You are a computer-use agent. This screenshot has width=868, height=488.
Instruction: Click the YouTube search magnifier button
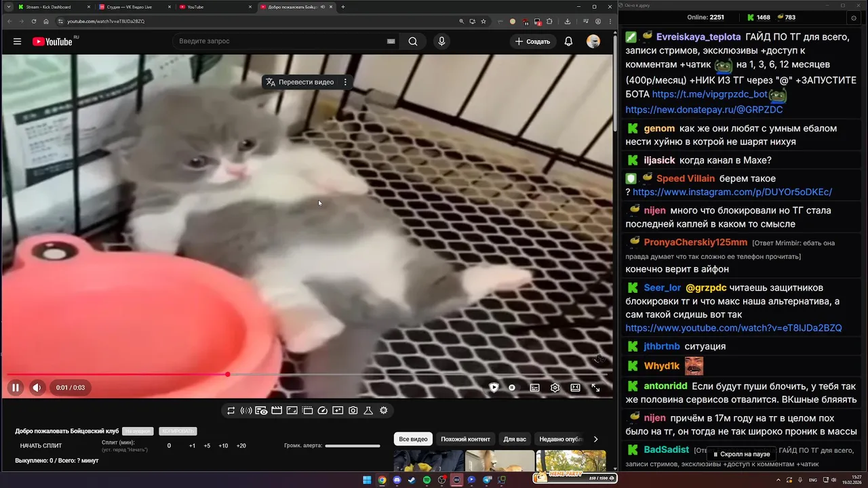click(413, 41)
